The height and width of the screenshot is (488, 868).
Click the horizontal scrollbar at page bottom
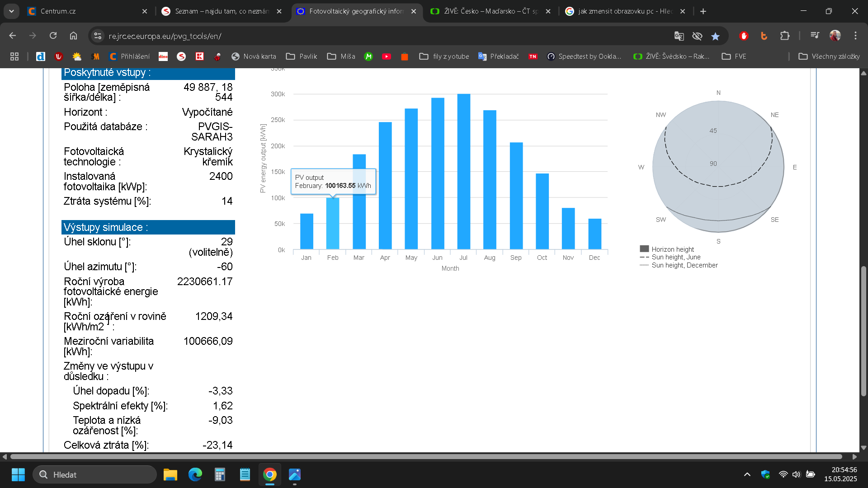(x=425, y=456)
